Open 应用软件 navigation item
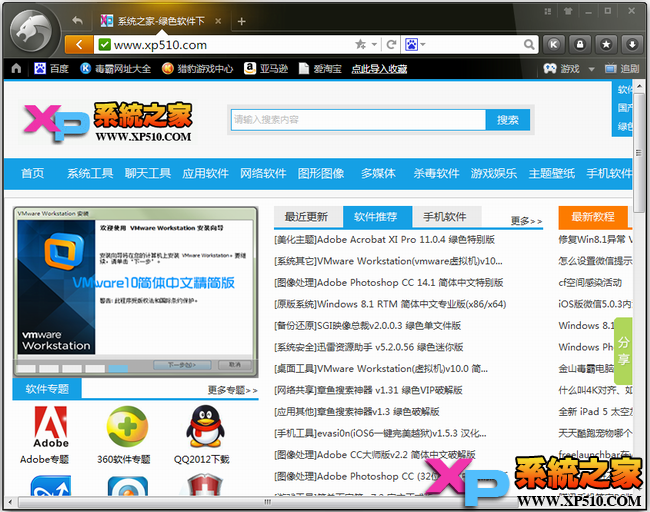 pyautogui.click(x=205, y=173)
